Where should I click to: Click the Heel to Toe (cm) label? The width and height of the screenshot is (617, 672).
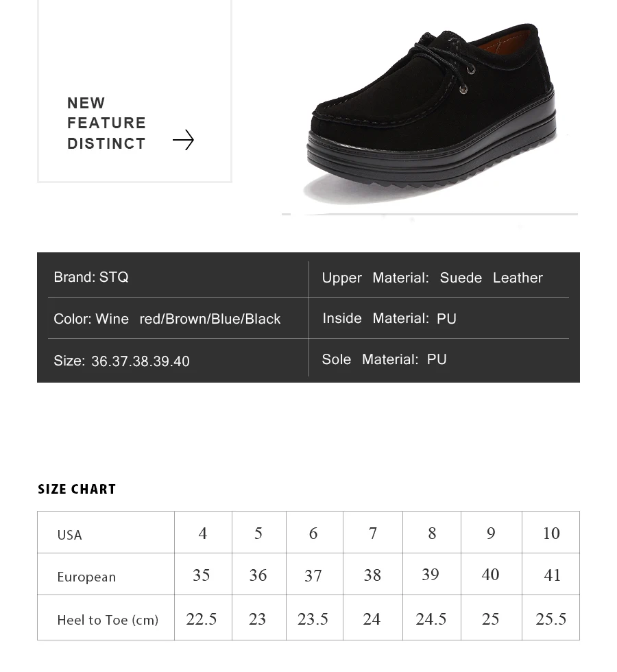108,620
